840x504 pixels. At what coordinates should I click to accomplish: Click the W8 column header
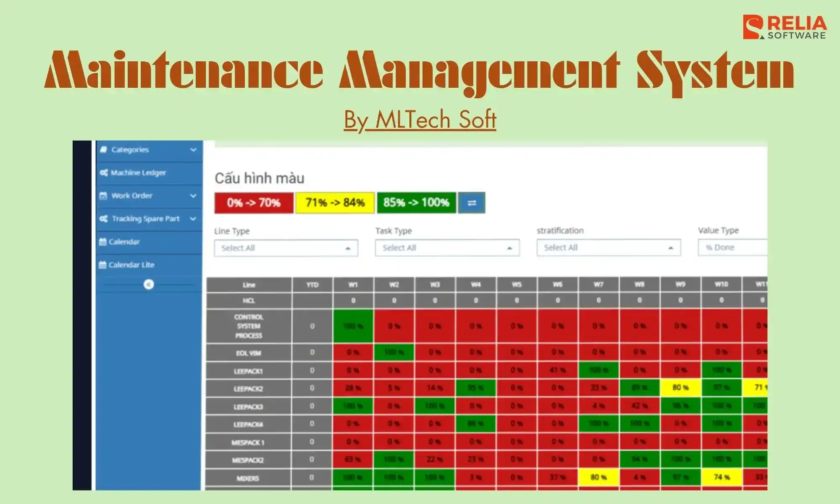click(640, 285)
